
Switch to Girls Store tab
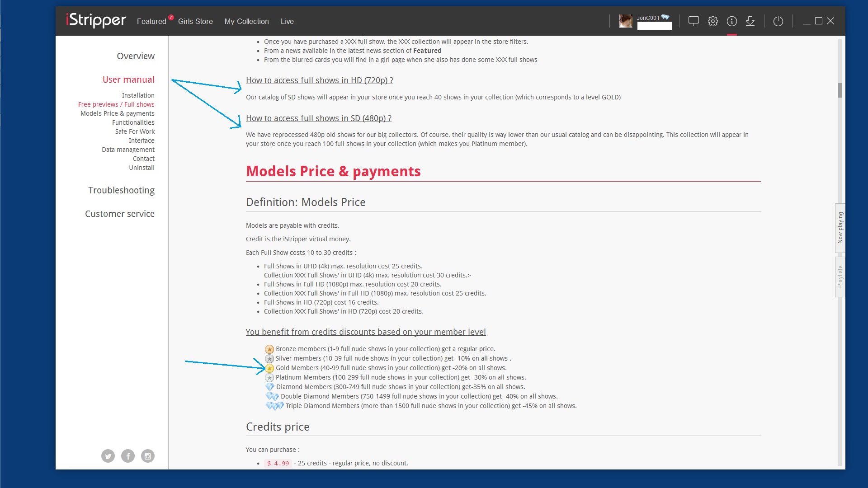click(x=195, y=21)
